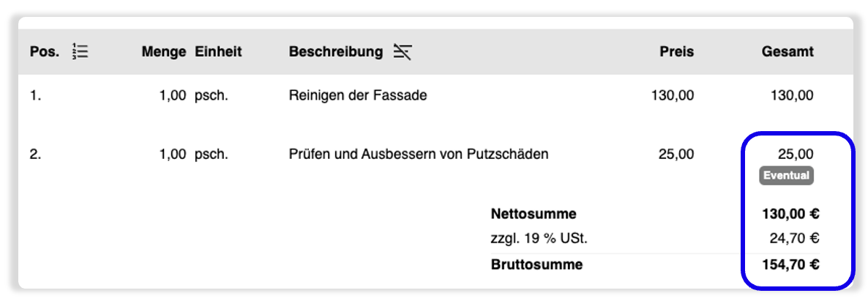
Task: Click the Preis column header
Action: [x=676, y=52]
